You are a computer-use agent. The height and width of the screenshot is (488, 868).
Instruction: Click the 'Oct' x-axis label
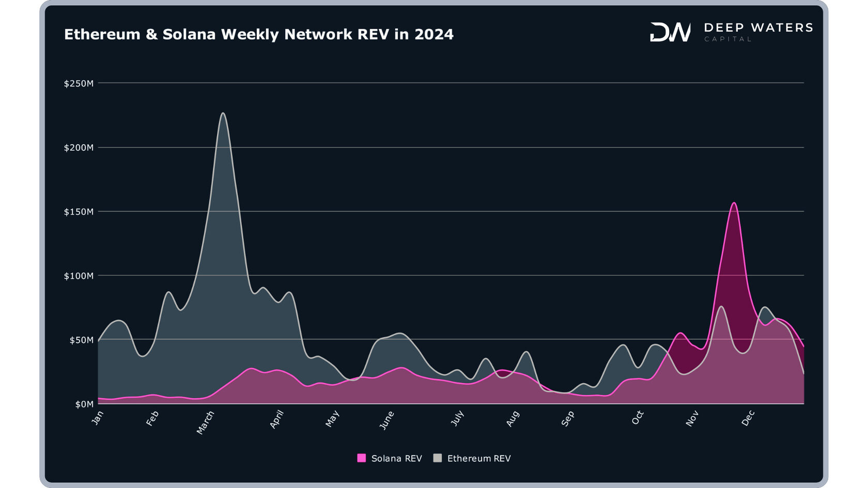[638, 418]
